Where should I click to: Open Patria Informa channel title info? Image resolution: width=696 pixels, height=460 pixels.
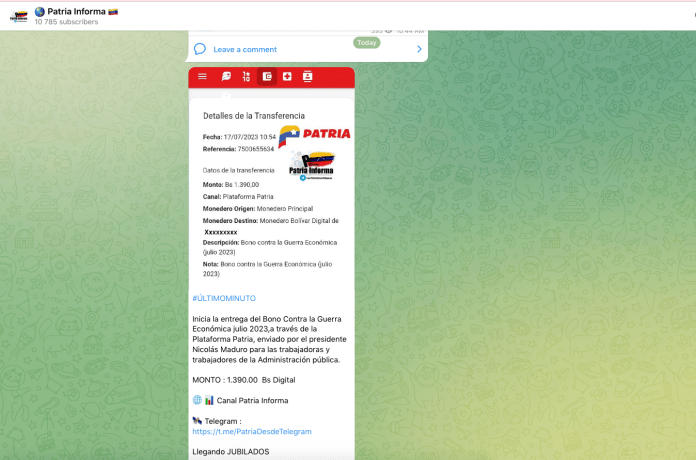point(76,12)
